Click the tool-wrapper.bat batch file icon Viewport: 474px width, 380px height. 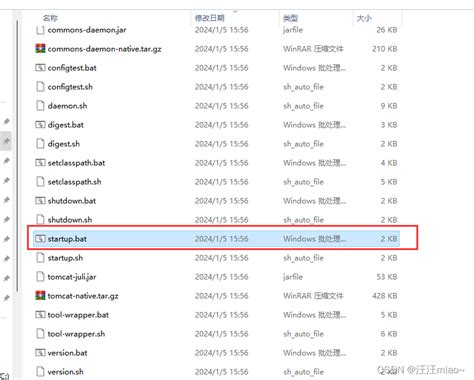[x=40, y=315]
